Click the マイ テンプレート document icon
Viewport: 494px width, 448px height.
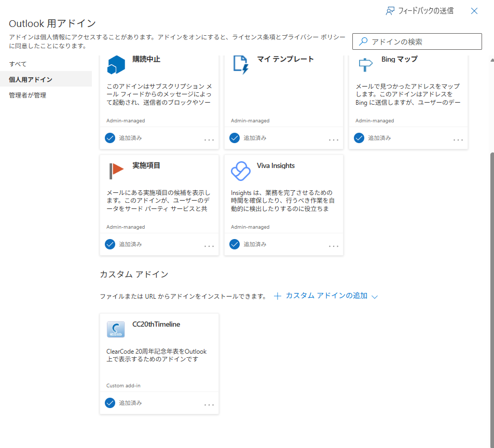point(241,64)
